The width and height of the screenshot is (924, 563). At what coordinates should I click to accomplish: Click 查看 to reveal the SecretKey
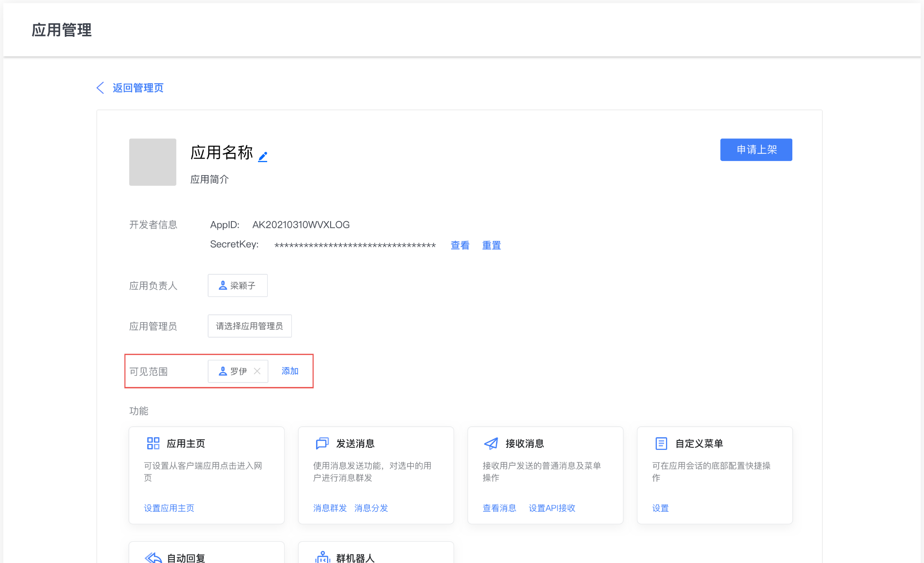pos(459,245)
